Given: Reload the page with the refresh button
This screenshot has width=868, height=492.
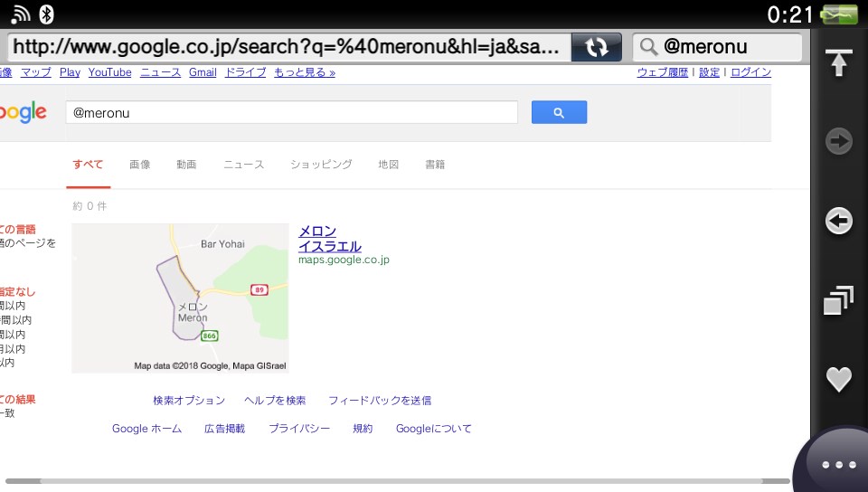Looking at the screenshot, I should pos(596,47).
